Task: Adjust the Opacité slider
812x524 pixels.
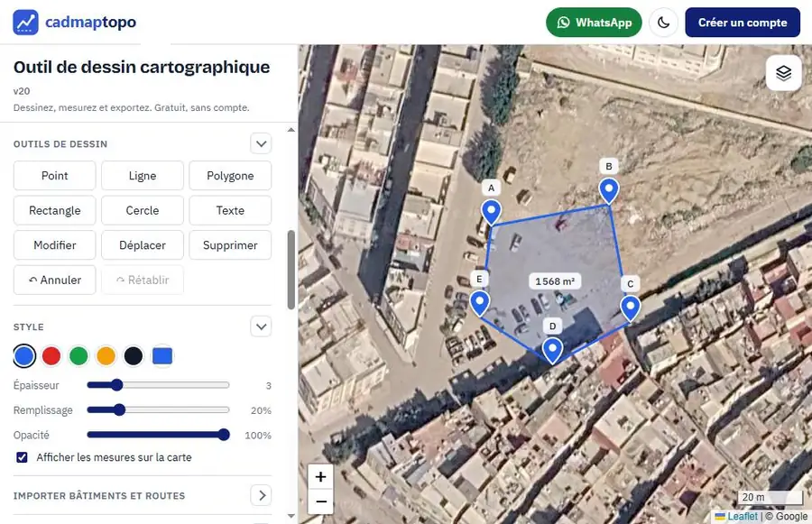Action: click(x=158, y=435)
